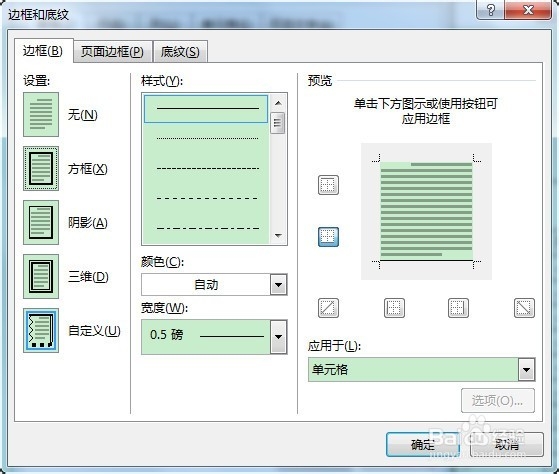The image size is (559, 474).
Task: Cancel the dialog with 取消
Action: tap(507, 444)
